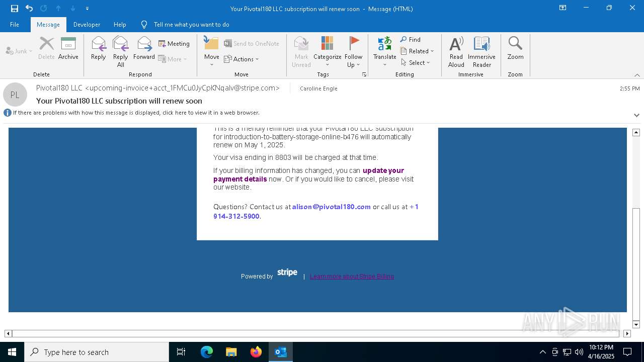
Task: Click the recipient Caroline Engle
Action: 318,88
